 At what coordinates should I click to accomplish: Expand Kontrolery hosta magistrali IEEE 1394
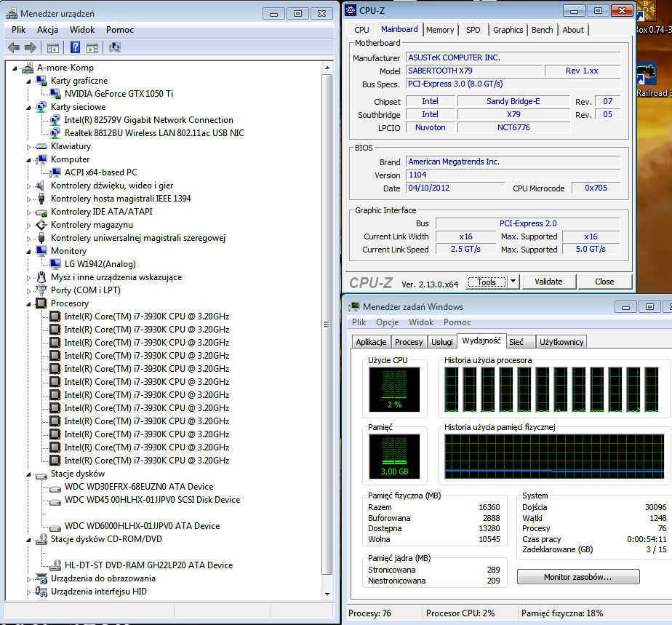pyautogui.click(x=28, y=199)
